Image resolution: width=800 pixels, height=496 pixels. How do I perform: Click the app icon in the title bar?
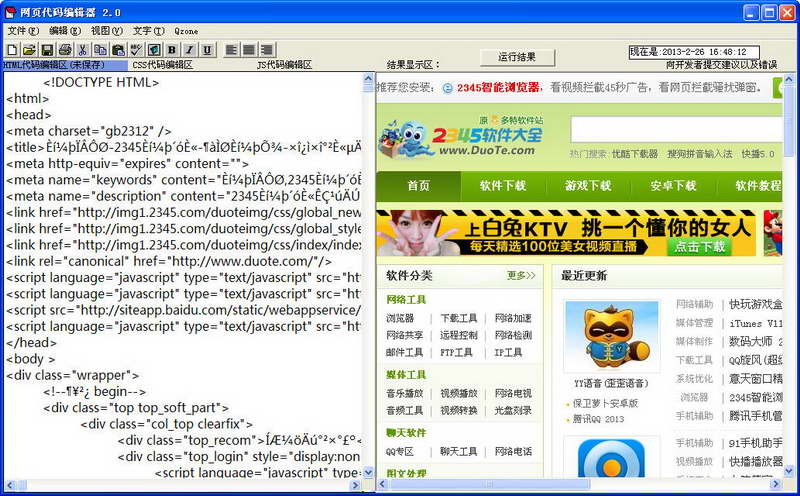point(10,12)
